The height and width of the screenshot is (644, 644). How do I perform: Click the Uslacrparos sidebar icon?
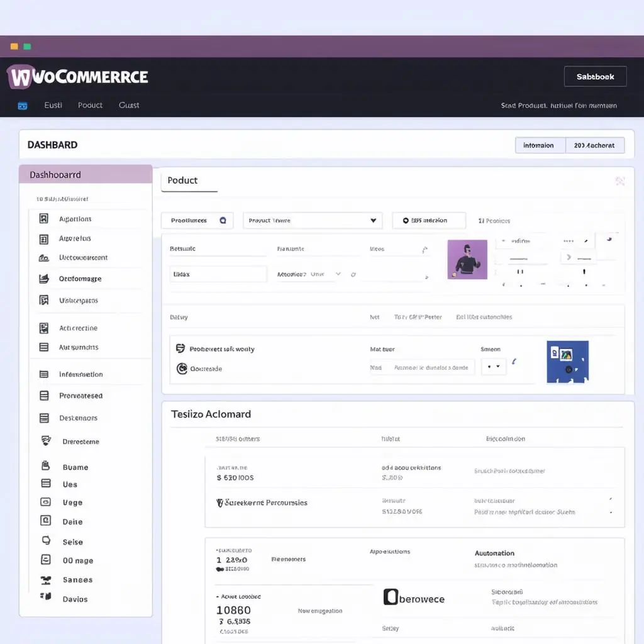[x=44, y=300]
